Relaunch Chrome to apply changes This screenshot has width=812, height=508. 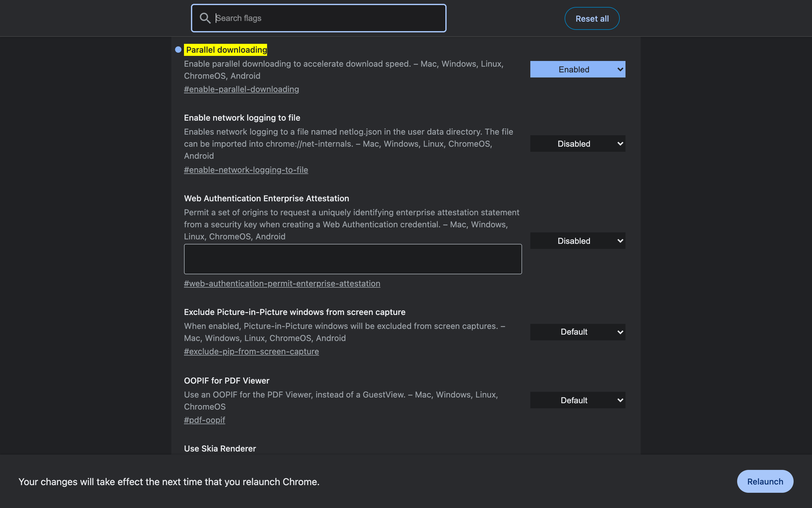(765, 481)
